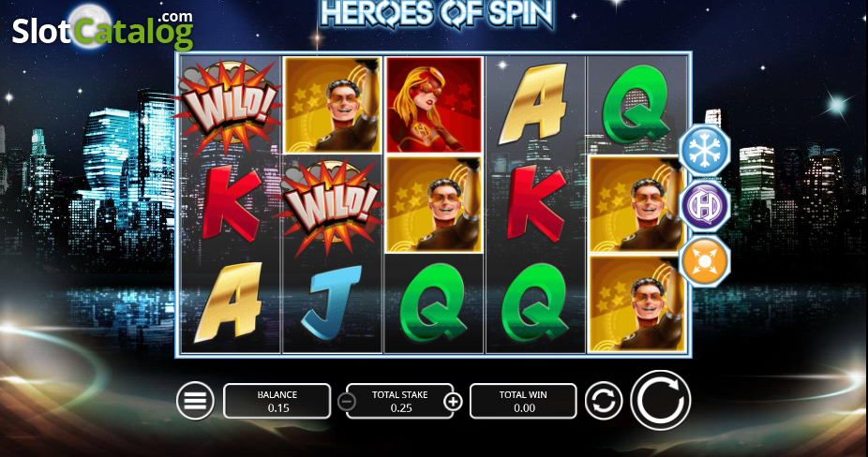Click the Wild symbol on the first reel
This screenshot has height=457, width=868.
(x=230, y=106)
